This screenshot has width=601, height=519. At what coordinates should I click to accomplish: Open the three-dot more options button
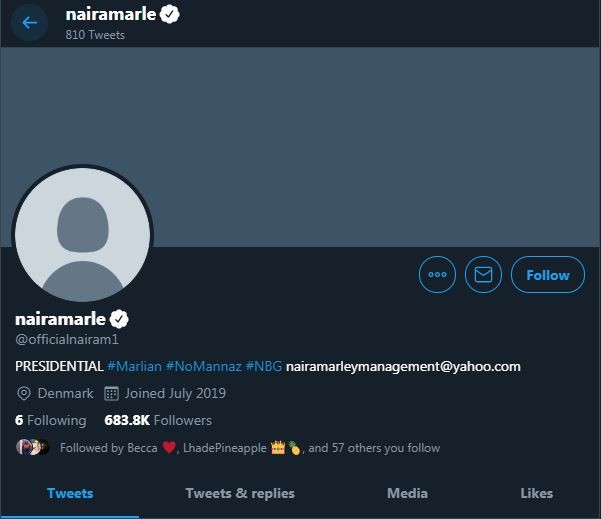[437, 274]
